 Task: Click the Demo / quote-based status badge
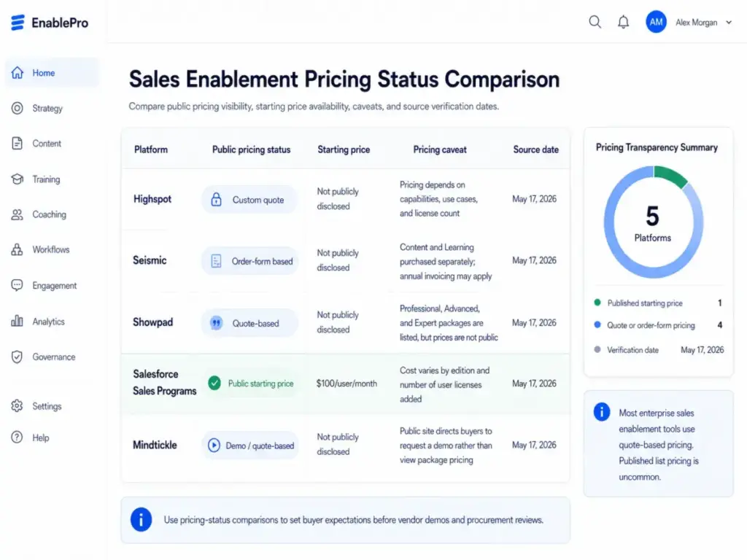pyautogui.click(x=249, y=446)
